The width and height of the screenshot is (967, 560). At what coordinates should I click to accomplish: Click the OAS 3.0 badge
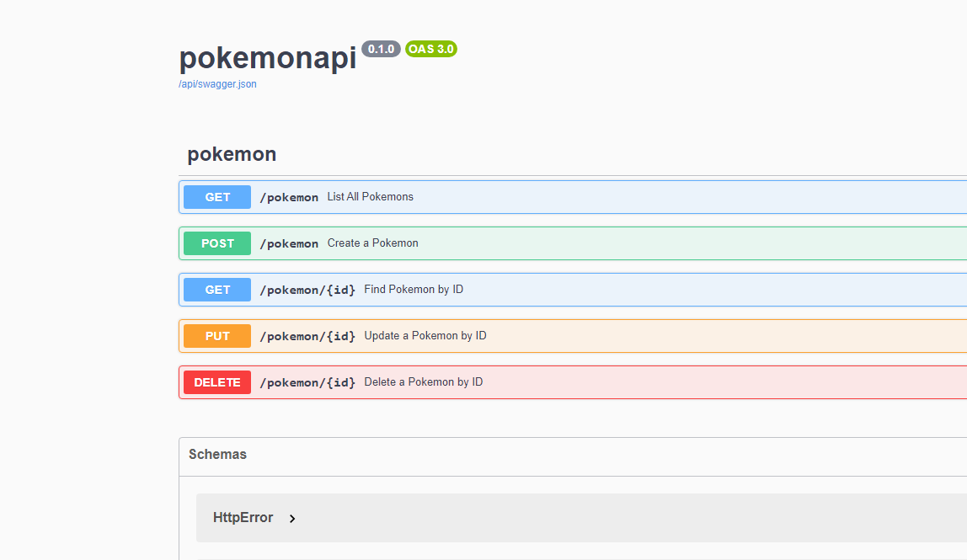(x=431, y=49)
